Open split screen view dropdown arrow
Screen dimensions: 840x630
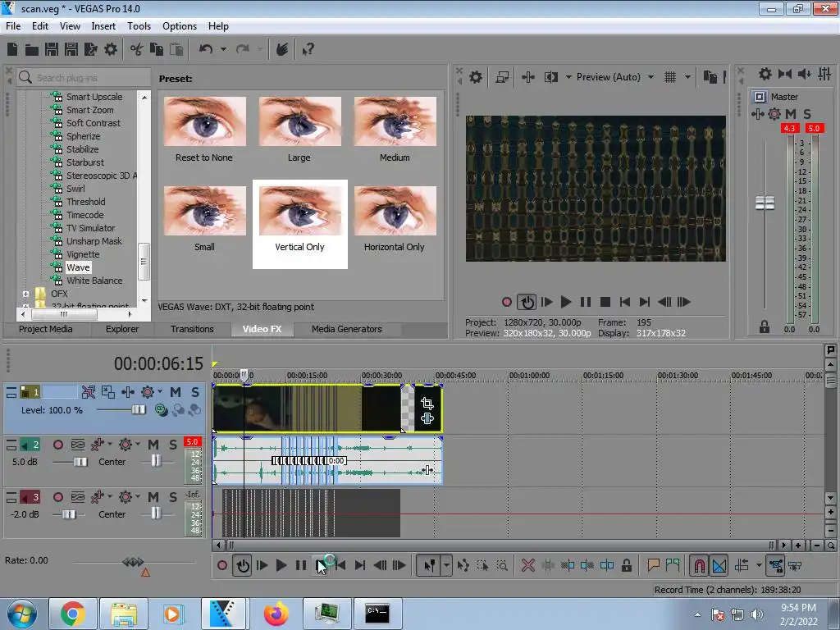coord(568,77)
